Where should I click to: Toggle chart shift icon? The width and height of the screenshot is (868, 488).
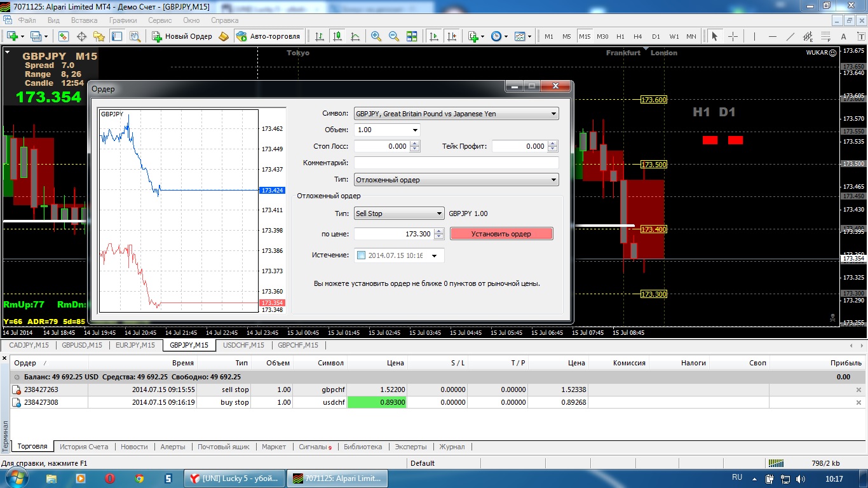click(x=452, y=36)
